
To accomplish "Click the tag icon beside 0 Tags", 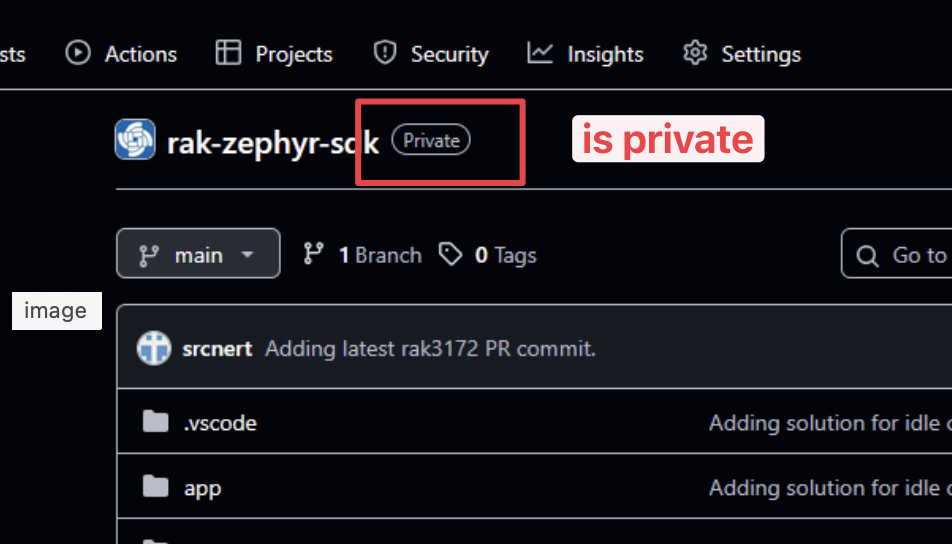I will tap(452, 255).
